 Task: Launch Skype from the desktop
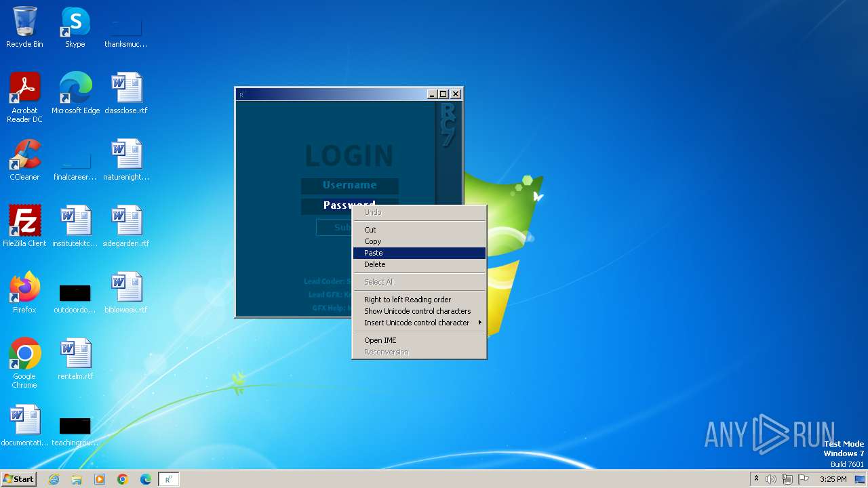pos(75,27)
